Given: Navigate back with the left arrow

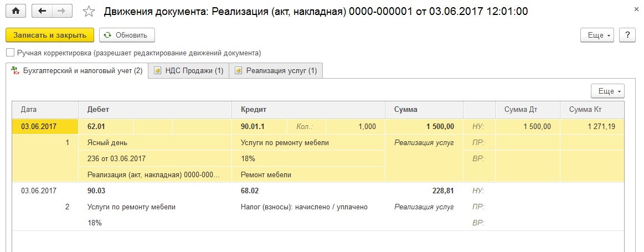Looking at the screenshot, I should 42,11.
